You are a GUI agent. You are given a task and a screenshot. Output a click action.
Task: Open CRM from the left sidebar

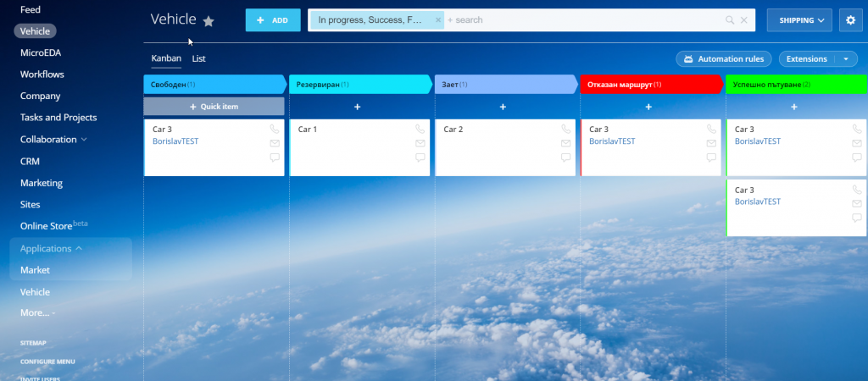pos(30,161)
